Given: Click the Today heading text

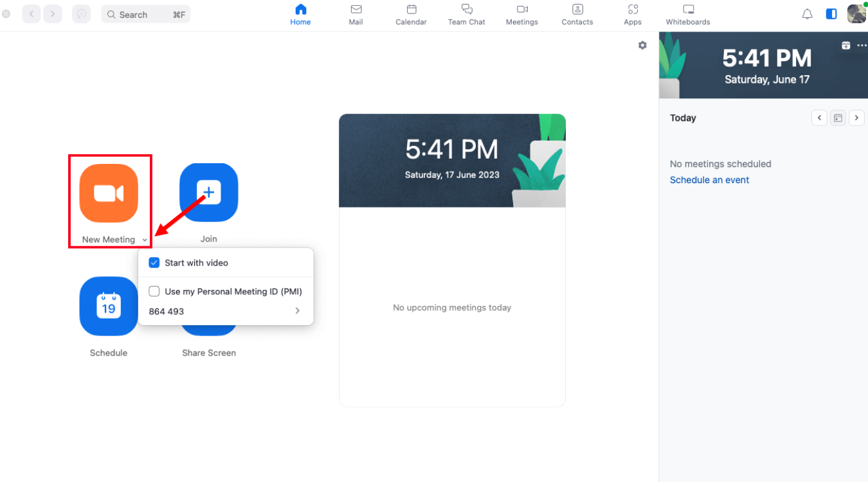Looking at the screenshot, I should (683, 118).
